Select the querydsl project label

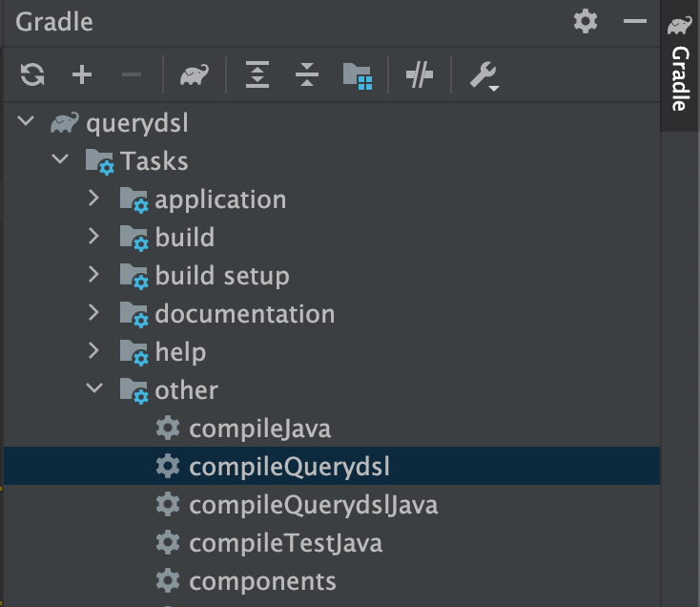[x=137, y=124]
